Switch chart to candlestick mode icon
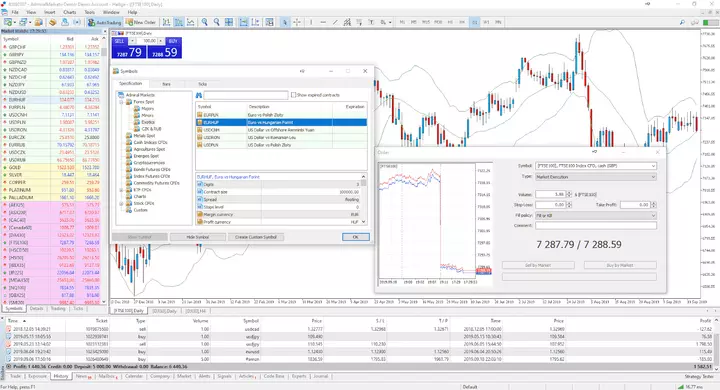 (179, 22)
